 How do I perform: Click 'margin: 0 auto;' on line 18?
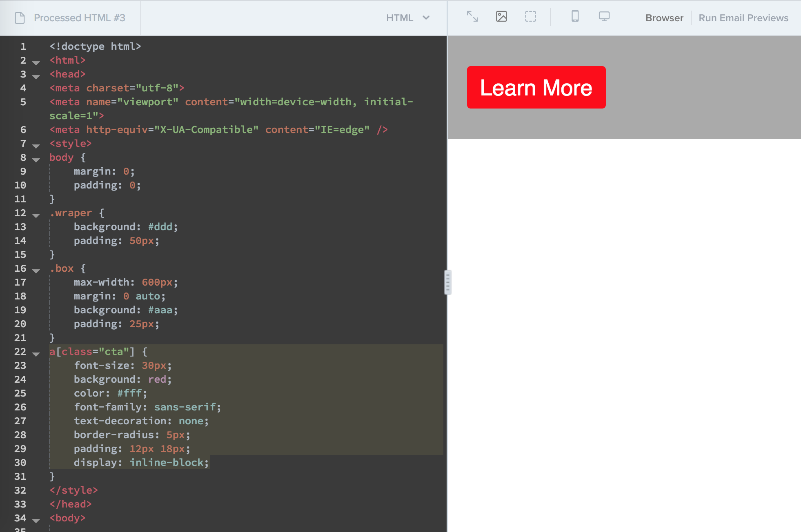120,296
